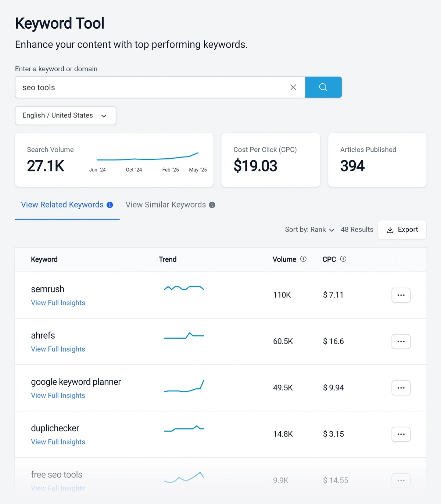Click the 60.5K volume value

click(x=283, y=341)
